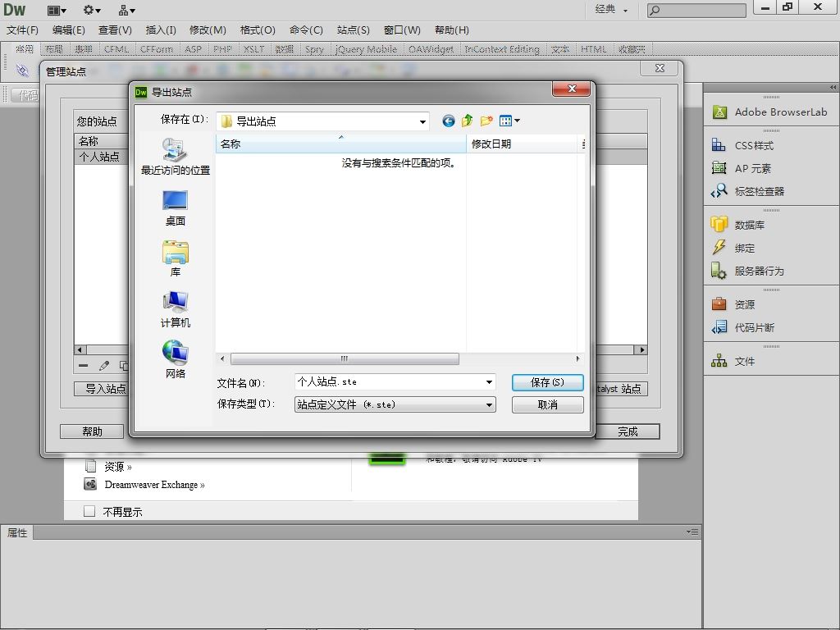This screenshot has width=840, height=630.
Task: Open 绑定 panel
Action: pyautogui.click(x=733, y=248)
